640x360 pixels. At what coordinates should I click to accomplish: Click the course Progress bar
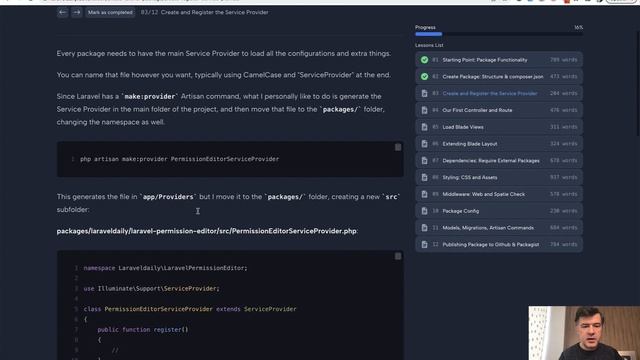[499, 34]
